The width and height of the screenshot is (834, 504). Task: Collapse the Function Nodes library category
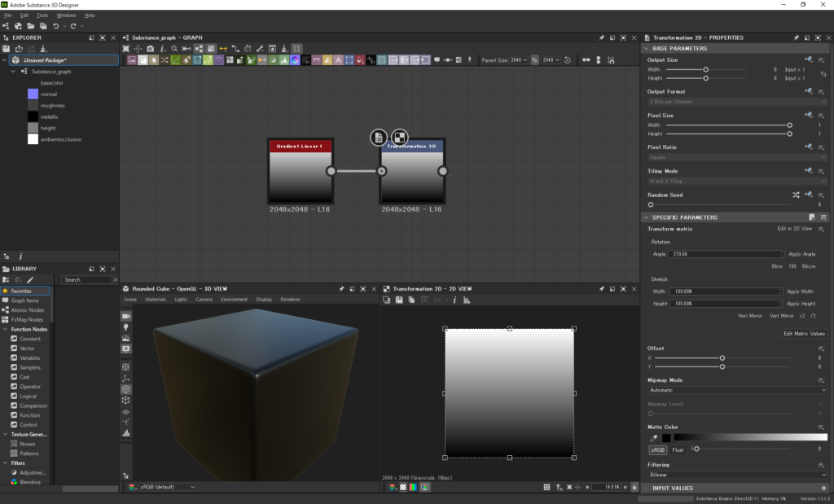pos(5,329)
